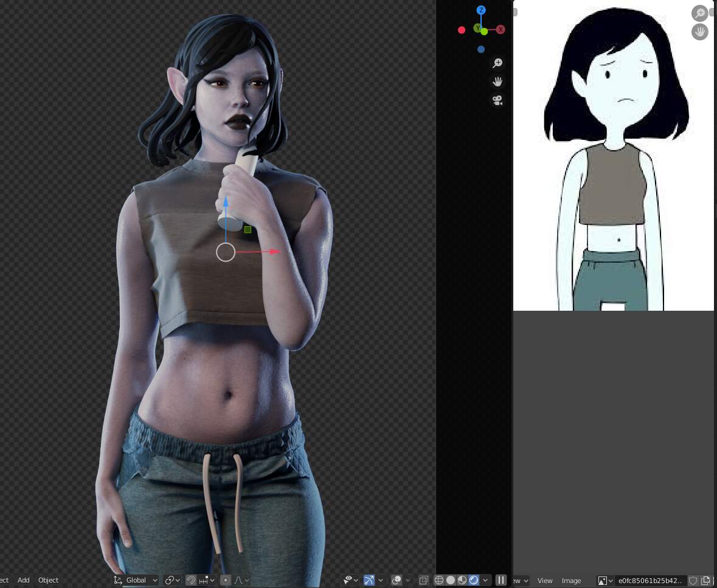Image resolution: width=717 pixels, height=588 pixels.
Task: Toggle camera view with the camera icon
Action: [497, 100]
